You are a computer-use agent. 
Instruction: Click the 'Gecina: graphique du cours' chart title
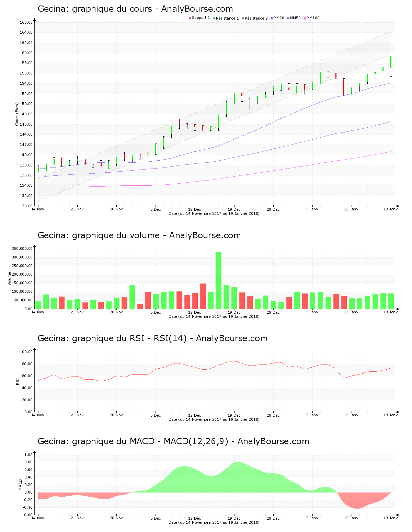point(135,9)
